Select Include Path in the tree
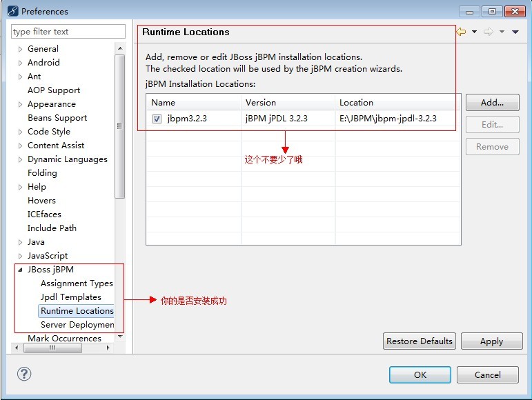This screenshot has width=532, height=400. click(x=52, y=228)
